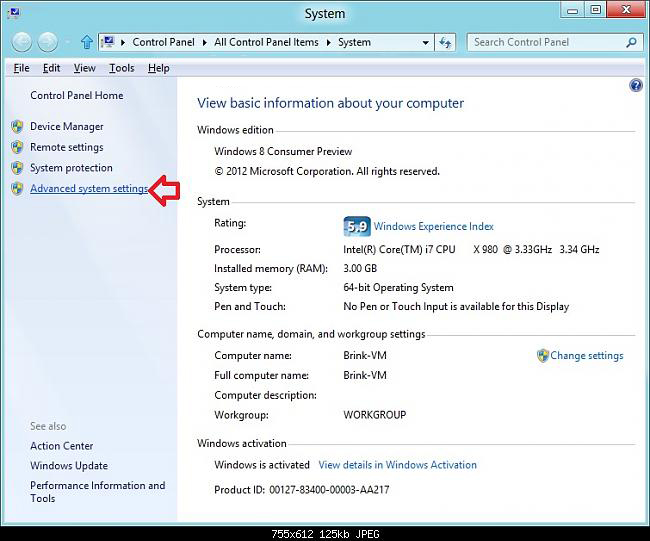Click the Up one level arrow
This screenshot has width=650, height=541.
(x=87, y=42)
